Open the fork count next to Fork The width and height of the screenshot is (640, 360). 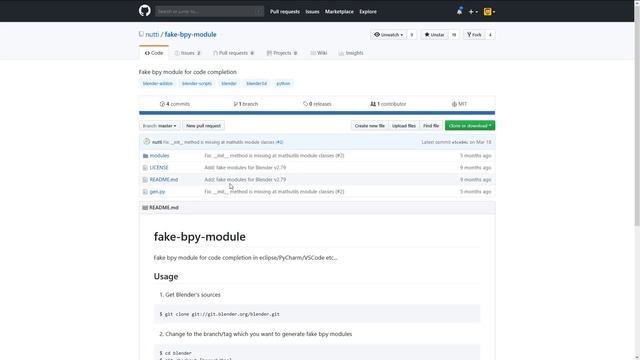pos(490,35)
